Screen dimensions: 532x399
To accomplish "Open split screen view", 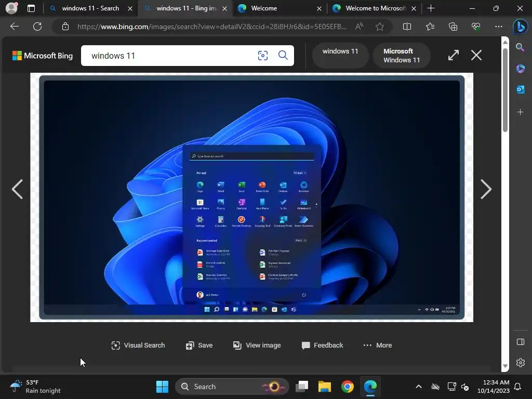I will click(407, 26).
